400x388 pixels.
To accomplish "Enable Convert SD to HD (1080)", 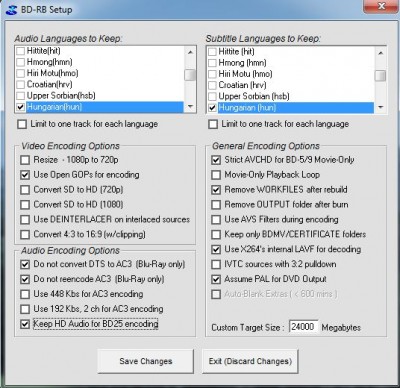I will click(25, 205).
